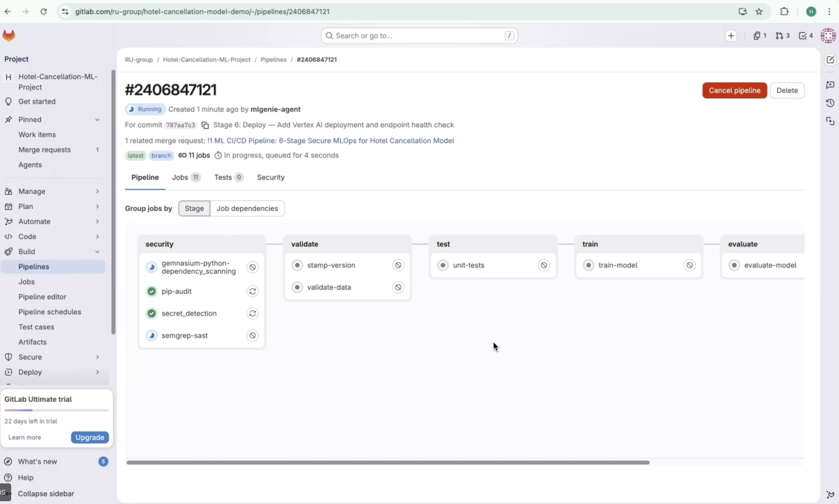The height and width of the screenshot is (504, 839).
Task: Click the GitLab logo home icon
Action: click(9, 36)
